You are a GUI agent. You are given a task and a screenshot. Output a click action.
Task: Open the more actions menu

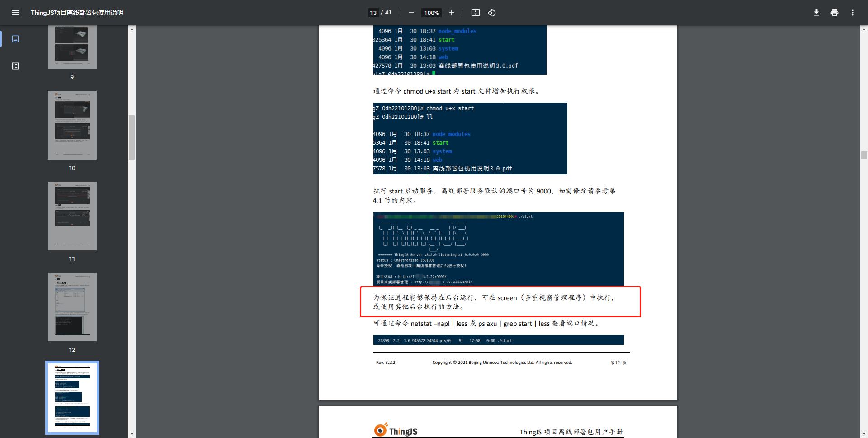[853, 13]
